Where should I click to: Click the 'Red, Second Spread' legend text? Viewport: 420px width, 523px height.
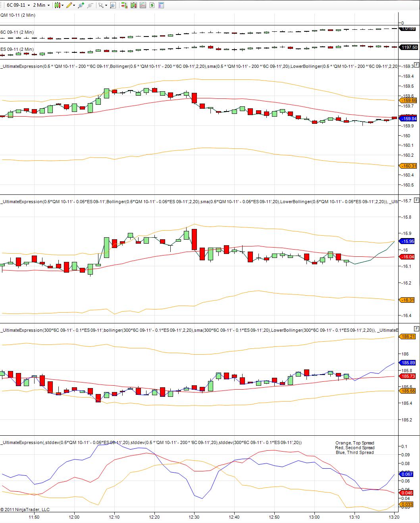(x=354, y=448)
